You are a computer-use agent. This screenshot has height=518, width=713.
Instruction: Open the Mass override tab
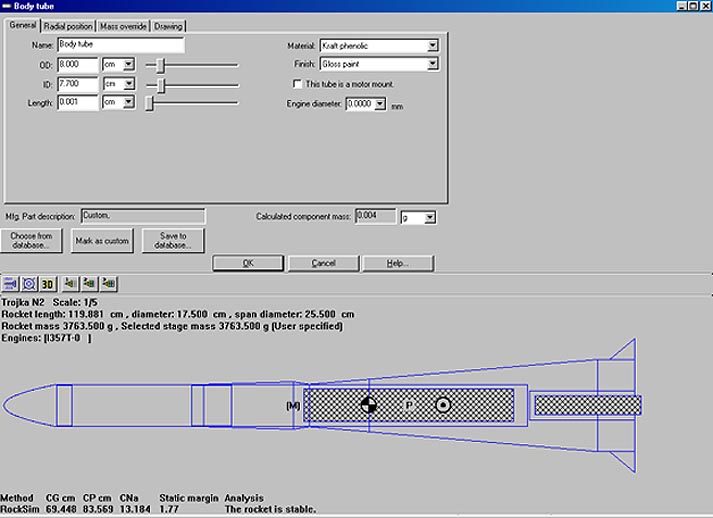tap(123, 26)
